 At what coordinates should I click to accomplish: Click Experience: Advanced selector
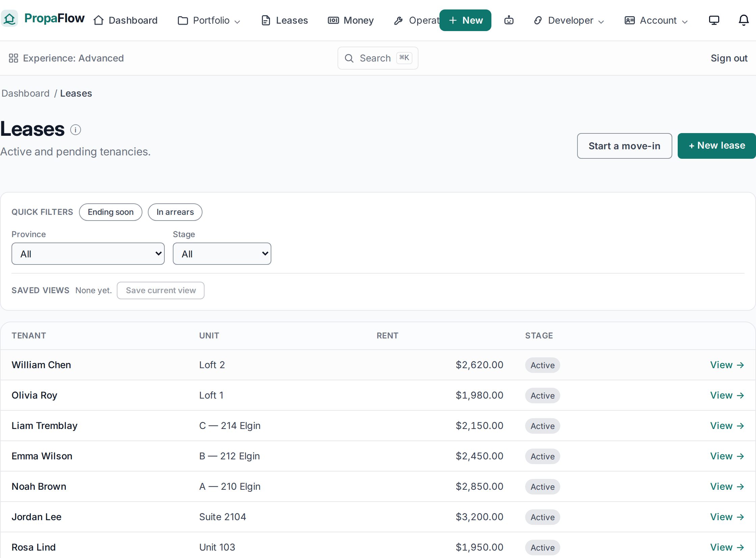click(x=66, y=58)
